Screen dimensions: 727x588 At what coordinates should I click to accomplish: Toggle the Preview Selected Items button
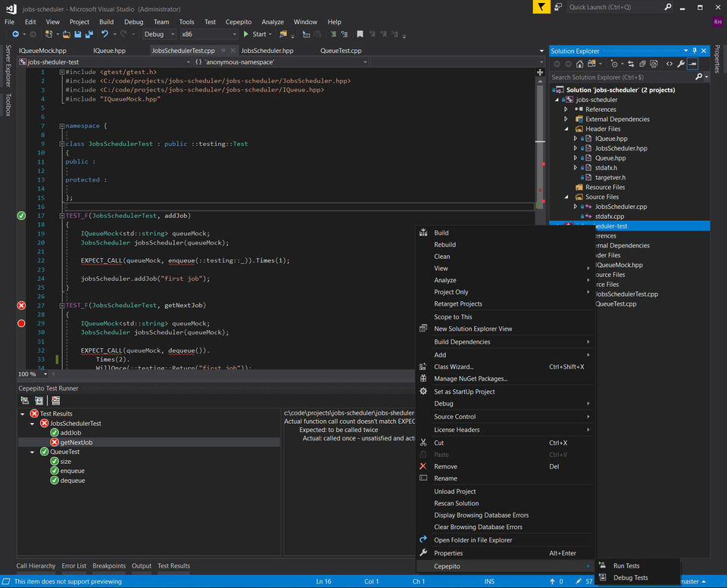click(x=693, y=64)
